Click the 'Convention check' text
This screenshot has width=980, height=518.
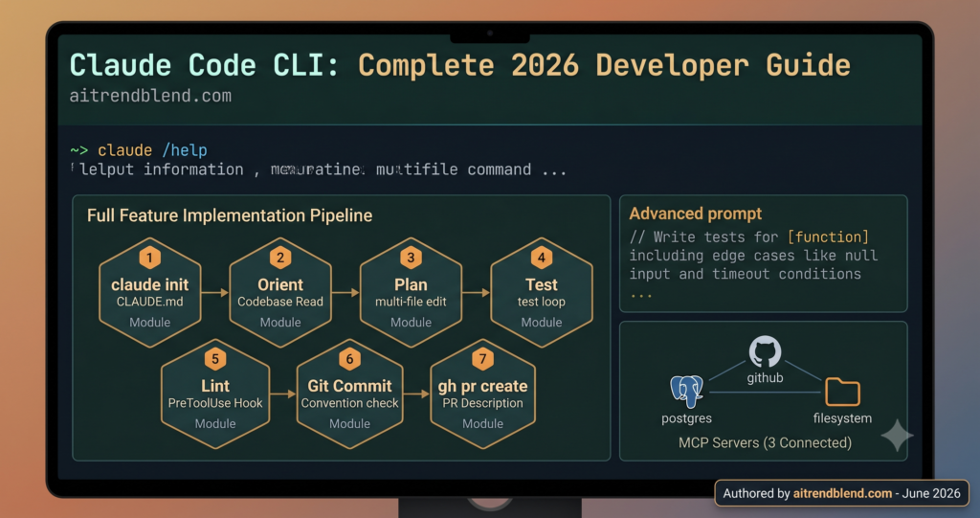tap(349, 403)
